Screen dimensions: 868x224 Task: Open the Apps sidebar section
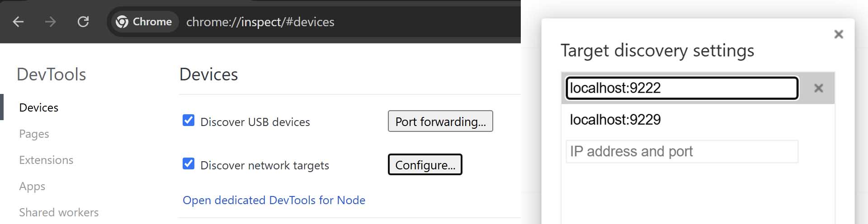tap(32, 186)
